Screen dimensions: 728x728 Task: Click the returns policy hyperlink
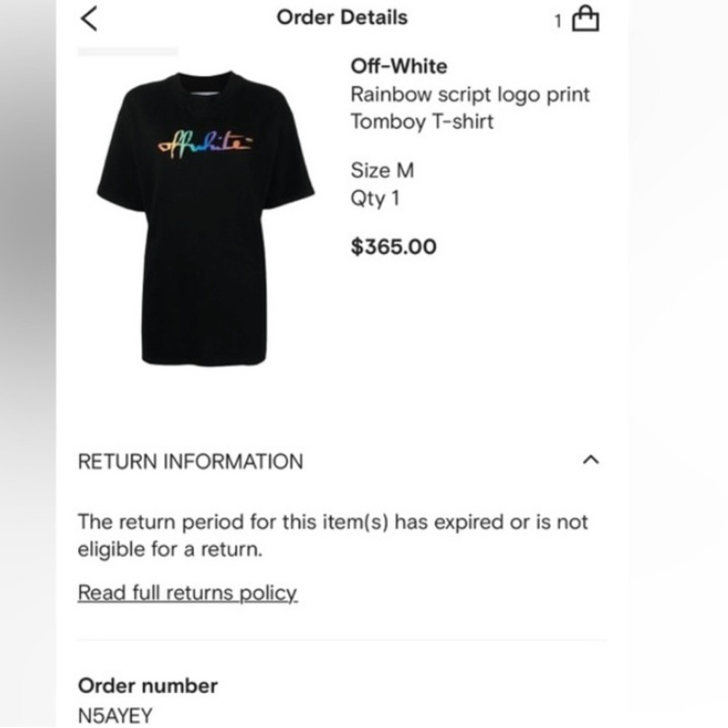tap(186, 593)
